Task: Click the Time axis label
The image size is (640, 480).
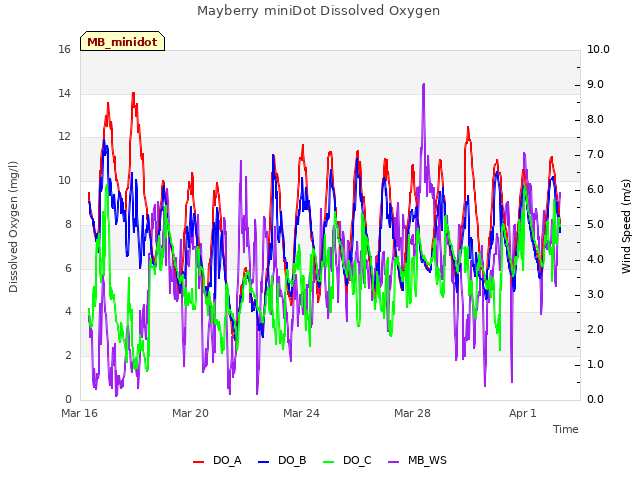Action: tap(566, 429)
